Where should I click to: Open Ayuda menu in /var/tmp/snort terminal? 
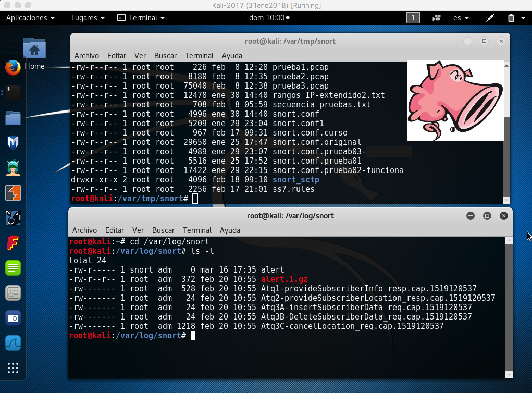pos(232,56)
